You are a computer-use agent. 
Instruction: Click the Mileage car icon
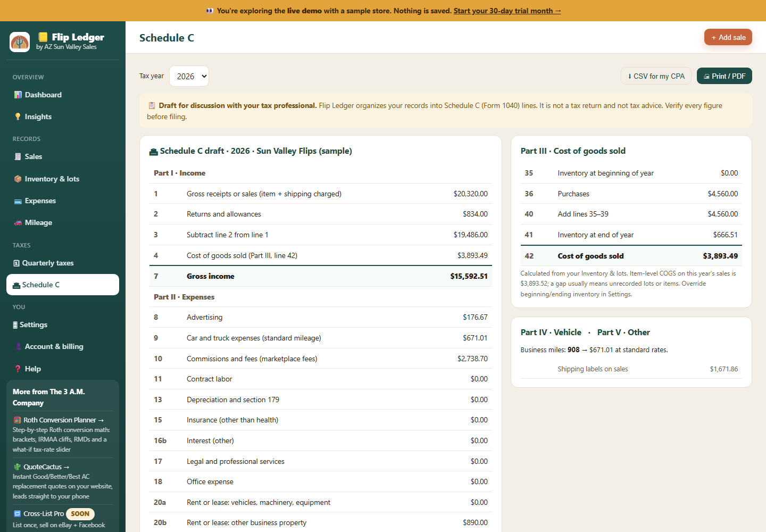pyautogui.click(x=18, y=223)
